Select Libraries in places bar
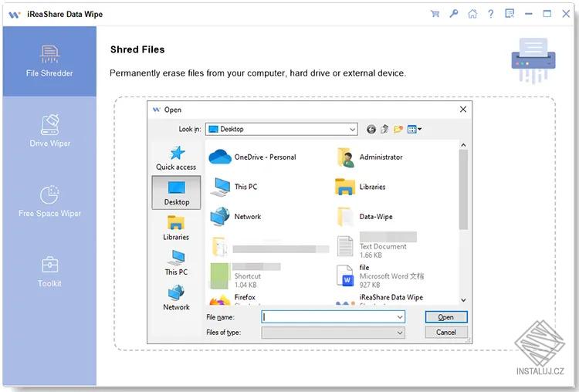 pos(176,228)
